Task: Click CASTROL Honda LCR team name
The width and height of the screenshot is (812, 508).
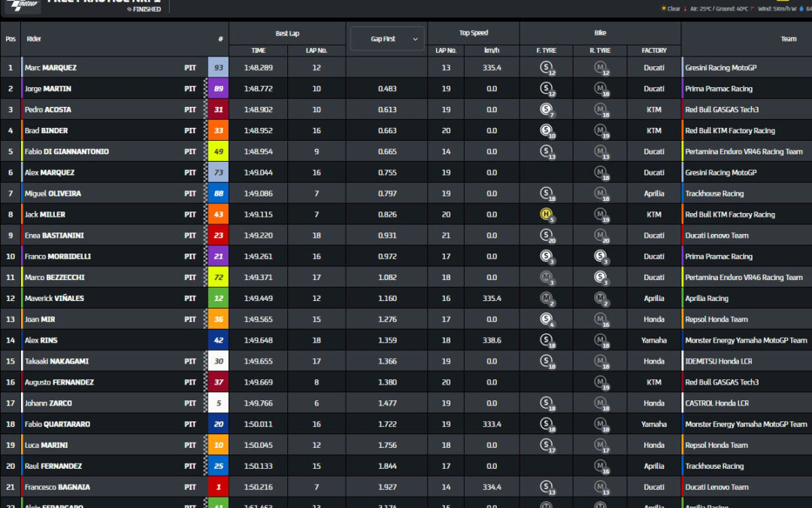Action: pyautogui.click(x=717, y=403)
